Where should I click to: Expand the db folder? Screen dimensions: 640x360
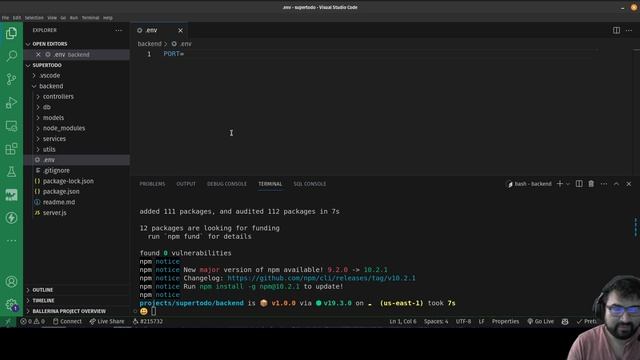pos(47,107)
